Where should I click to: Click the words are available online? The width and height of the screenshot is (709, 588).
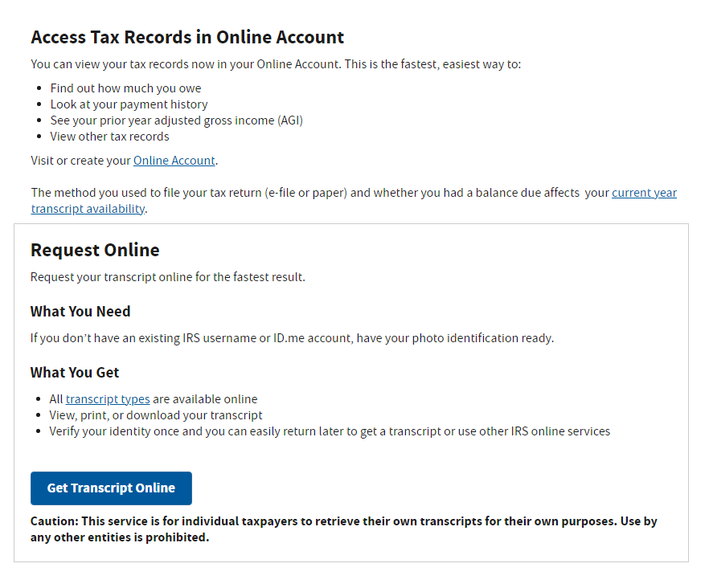205,399
